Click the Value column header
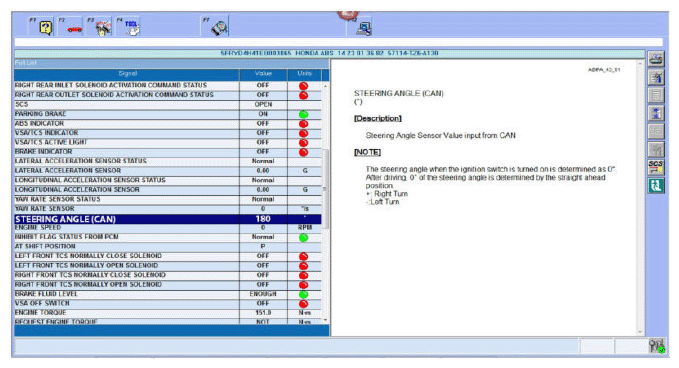 (x=263, y=74)
